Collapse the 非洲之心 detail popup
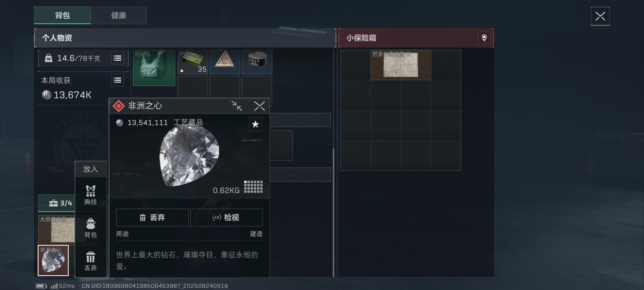 tap(236, 106)
